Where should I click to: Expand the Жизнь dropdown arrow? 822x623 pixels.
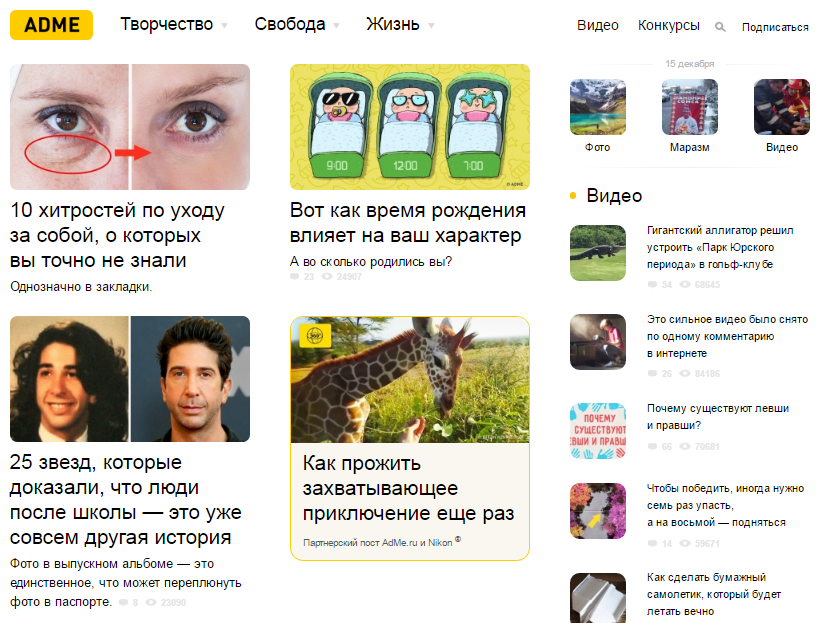click(x=431, y=25)
